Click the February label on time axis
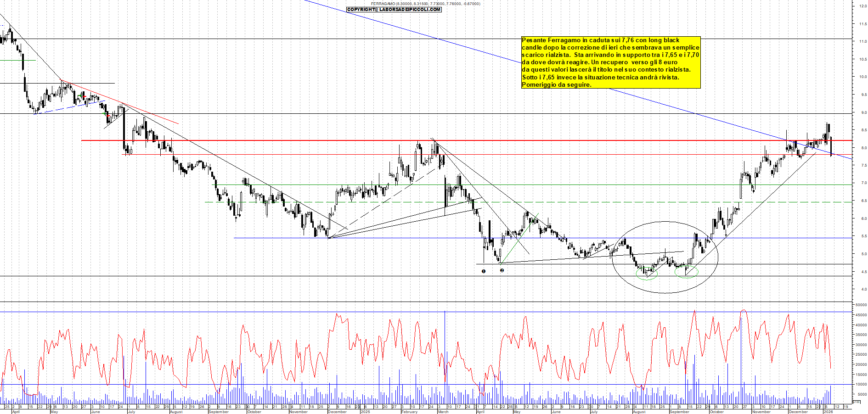 [409, 412]
